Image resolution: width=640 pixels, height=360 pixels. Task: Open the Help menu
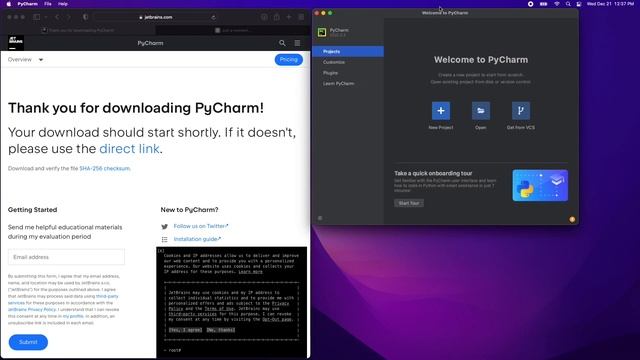pos(62,4)
